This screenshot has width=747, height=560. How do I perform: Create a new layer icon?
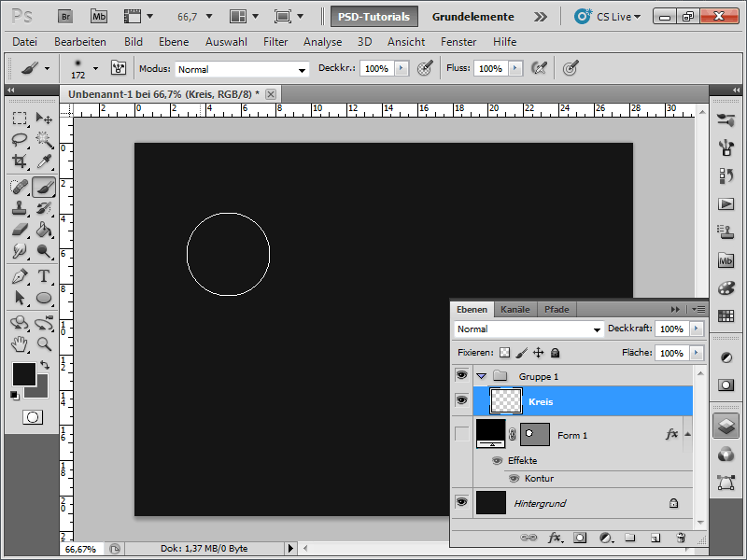coord(655,538)
